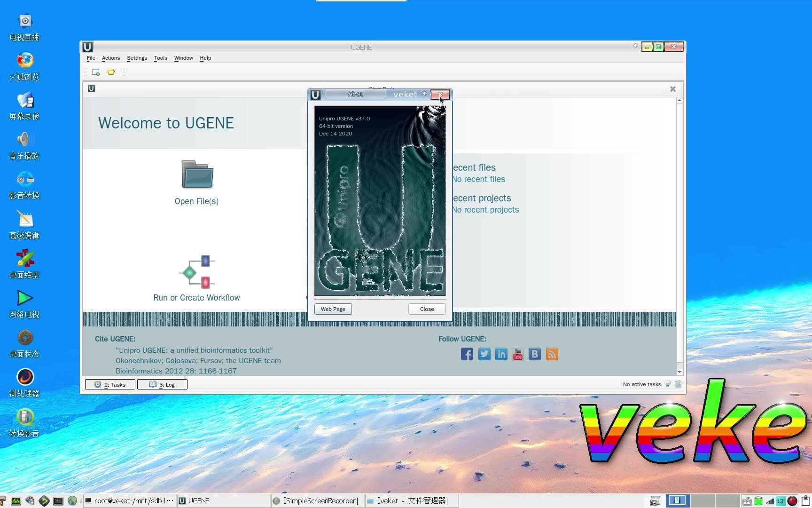Open the Window menu
This screenshot has width=812, height=508.
[183, 58]
